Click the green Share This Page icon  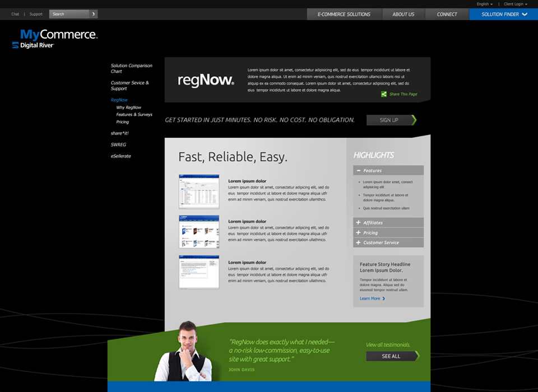(384, 94)
